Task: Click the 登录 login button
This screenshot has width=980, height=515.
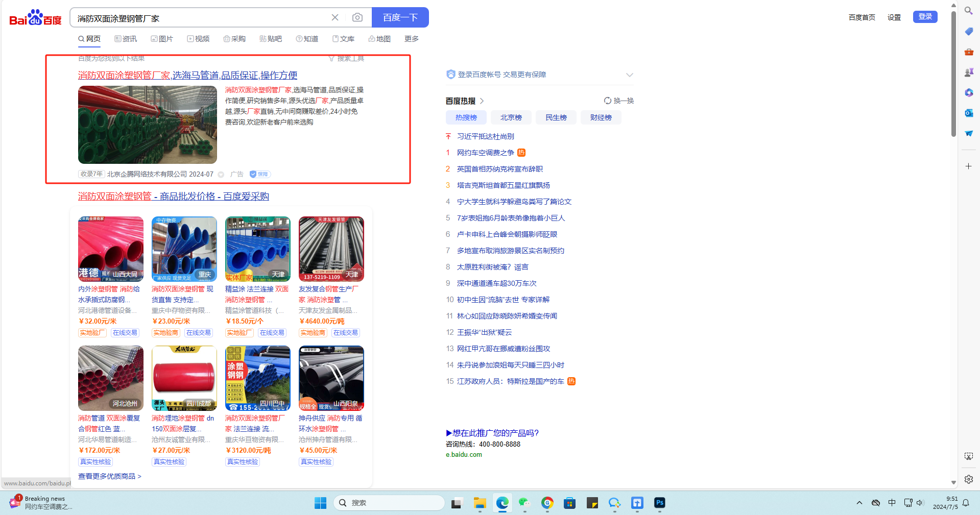Action: tap(925, 17)
